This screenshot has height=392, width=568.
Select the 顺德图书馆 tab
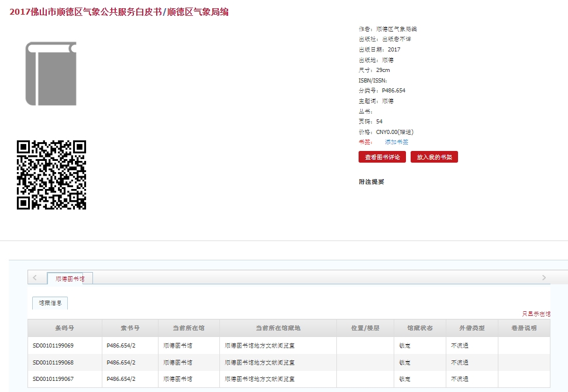click(70, 278)
